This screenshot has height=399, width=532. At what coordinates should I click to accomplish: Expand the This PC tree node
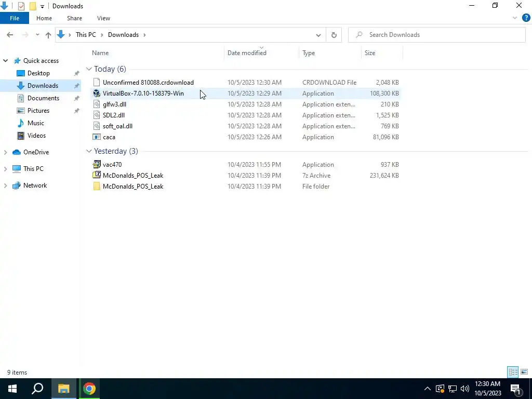tap(5, 169)
